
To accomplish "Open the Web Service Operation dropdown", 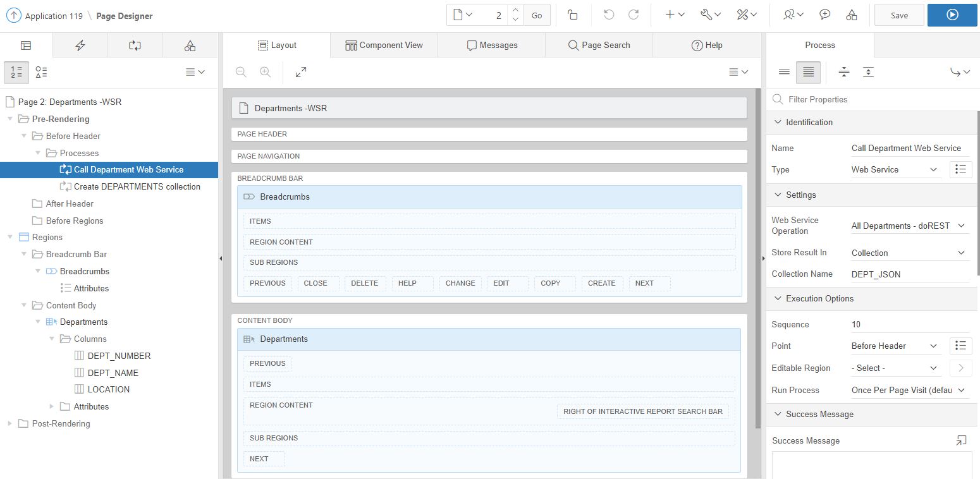I will (910, 226).
